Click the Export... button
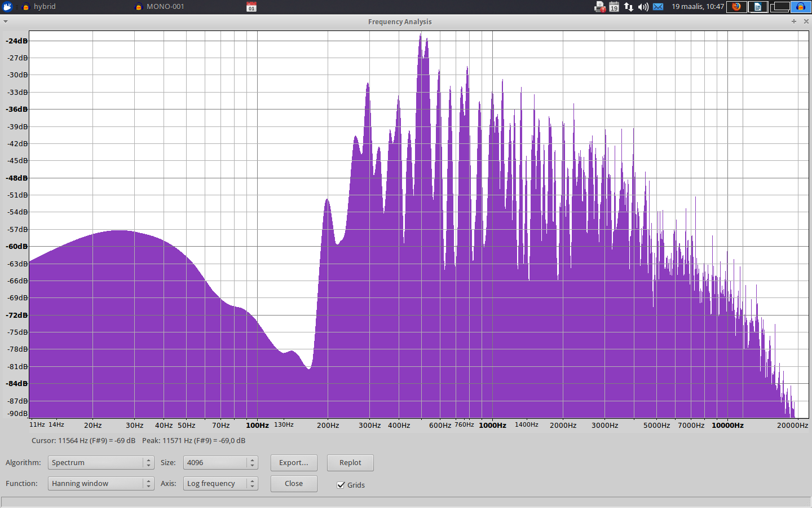Image resolution: width=812 pixels, height=508 pixels. tap(294, 463)
